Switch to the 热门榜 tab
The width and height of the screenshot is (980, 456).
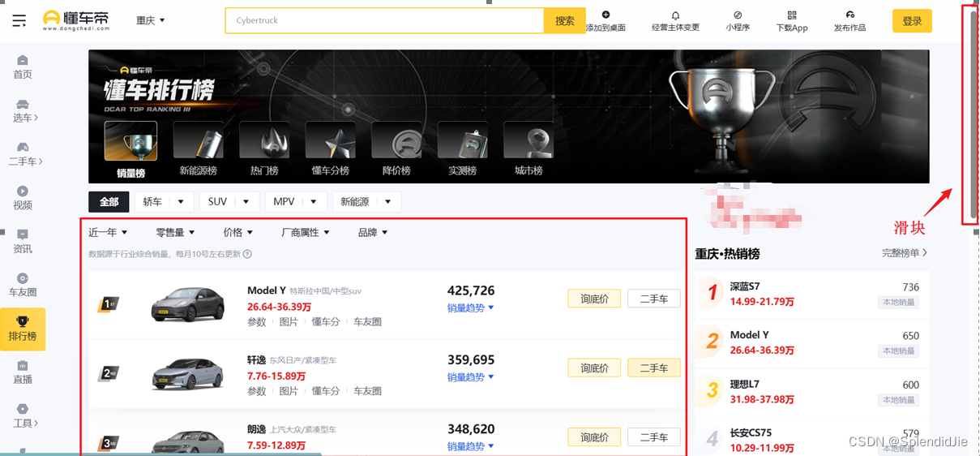[264, 149]
